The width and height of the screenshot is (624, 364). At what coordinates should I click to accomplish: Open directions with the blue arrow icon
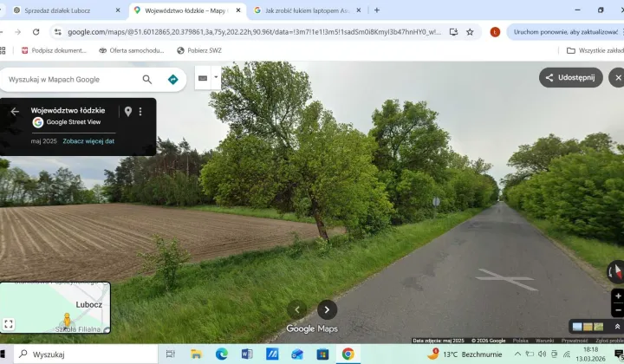(172, 80)
